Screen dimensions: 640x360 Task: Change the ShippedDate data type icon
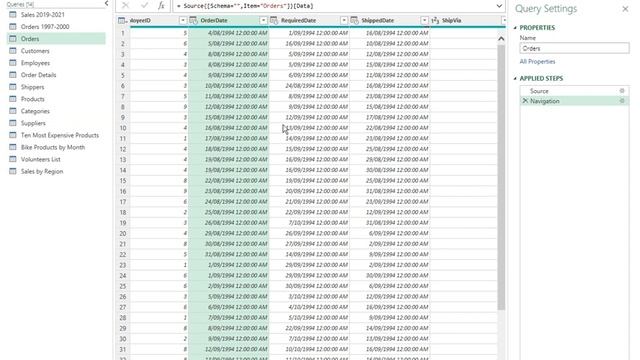(354, 20)
